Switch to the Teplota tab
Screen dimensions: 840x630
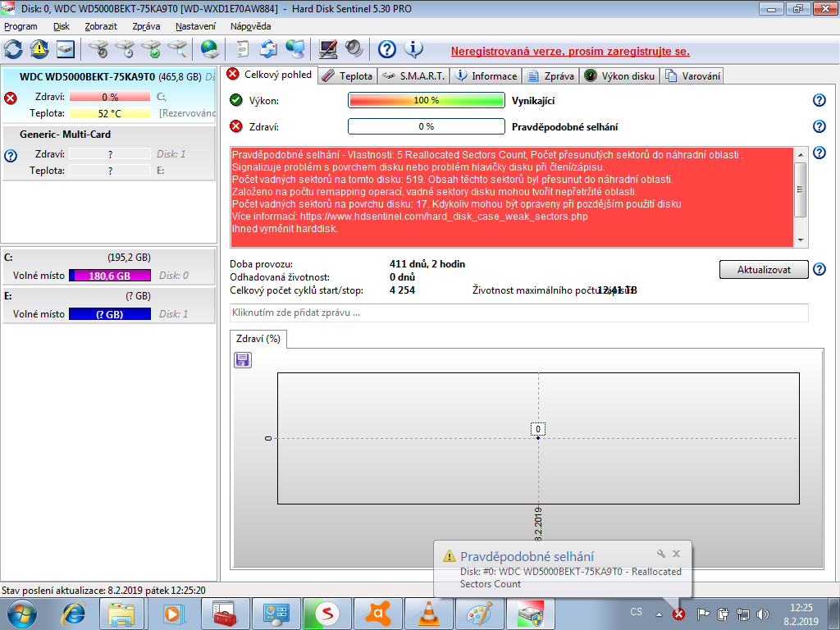point(348,76)
